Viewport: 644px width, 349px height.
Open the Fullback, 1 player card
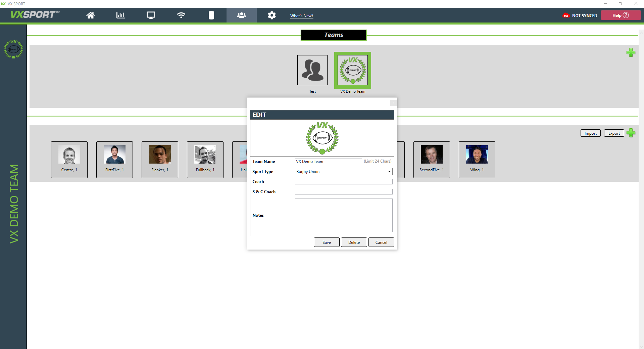pyautogui.click(x=205, y=160)
